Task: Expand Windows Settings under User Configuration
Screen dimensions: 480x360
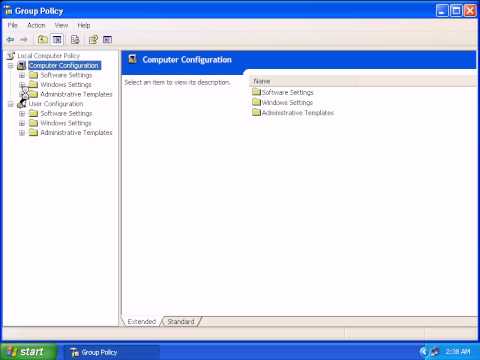Action: (x=22, y=123)
